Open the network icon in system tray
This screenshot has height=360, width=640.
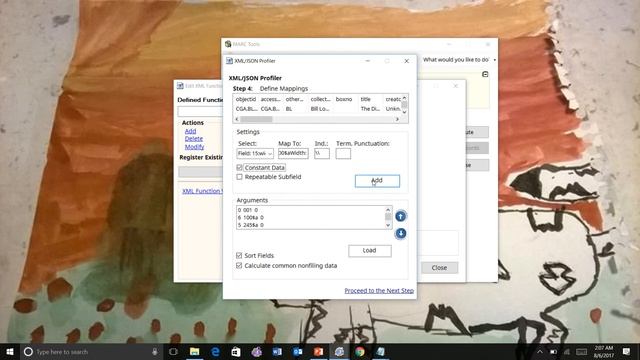click(567, 351)
